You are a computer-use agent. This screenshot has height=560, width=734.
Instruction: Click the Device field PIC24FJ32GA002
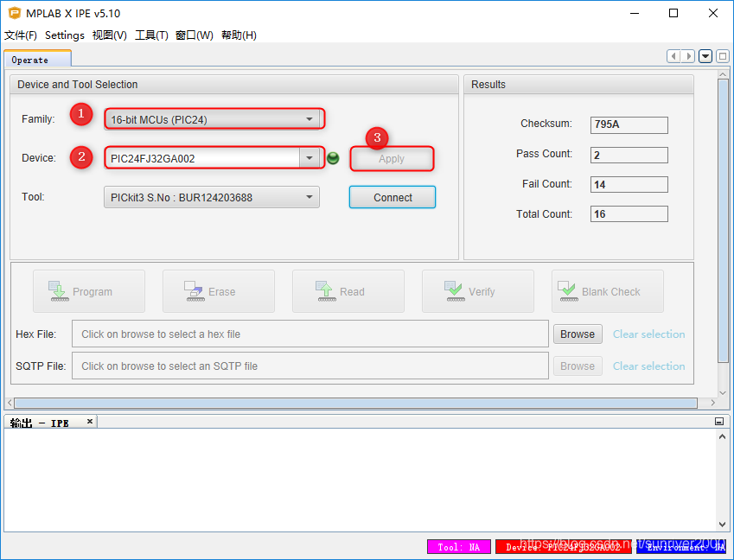[x=202, y=158]
